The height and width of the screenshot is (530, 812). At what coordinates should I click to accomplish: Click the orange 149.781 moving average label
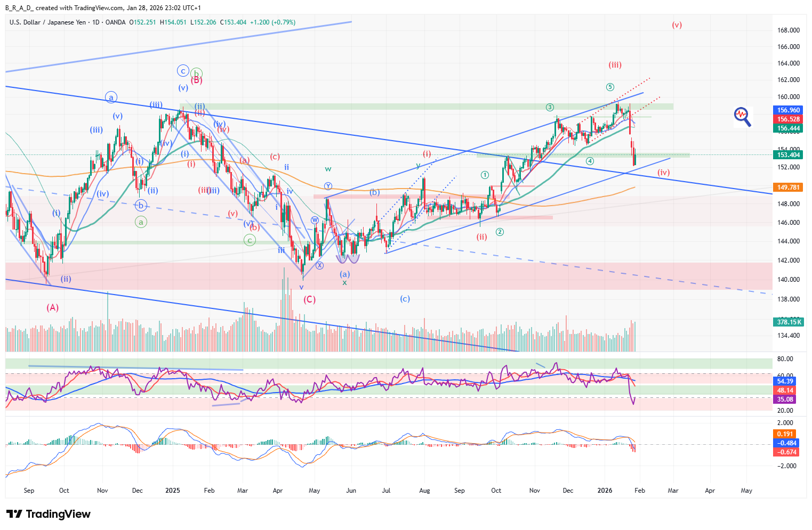point(788,187)
